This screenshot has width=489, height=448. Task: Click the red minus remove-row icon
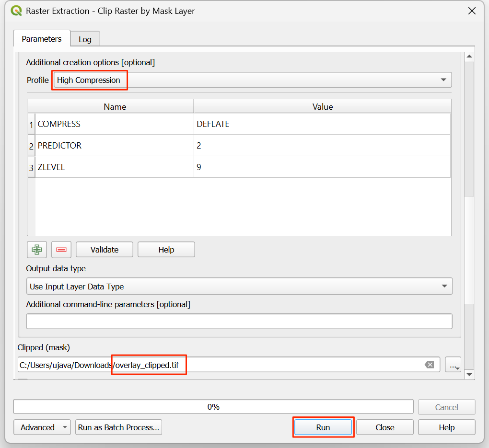(x=61, y=250)
